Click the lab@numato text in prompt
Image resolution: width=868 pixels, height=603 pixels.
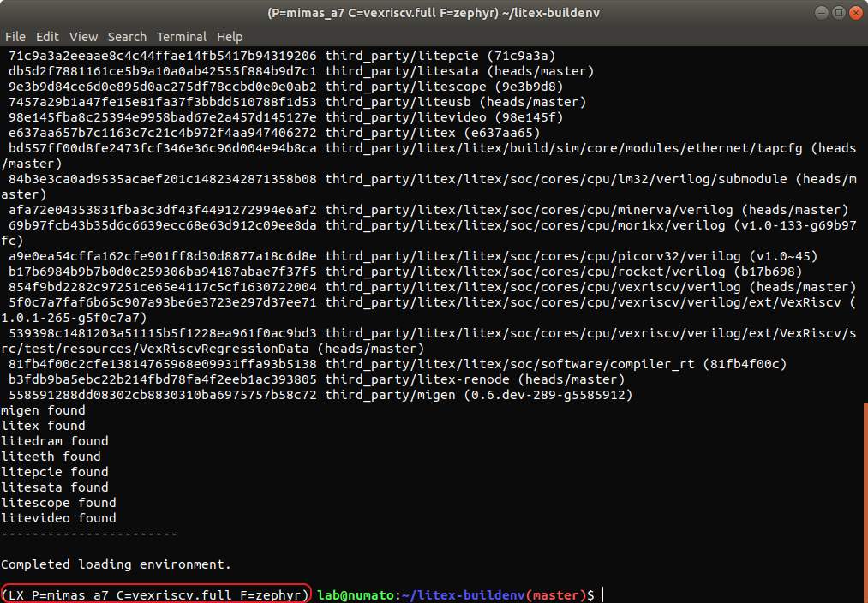coord(356,594)
